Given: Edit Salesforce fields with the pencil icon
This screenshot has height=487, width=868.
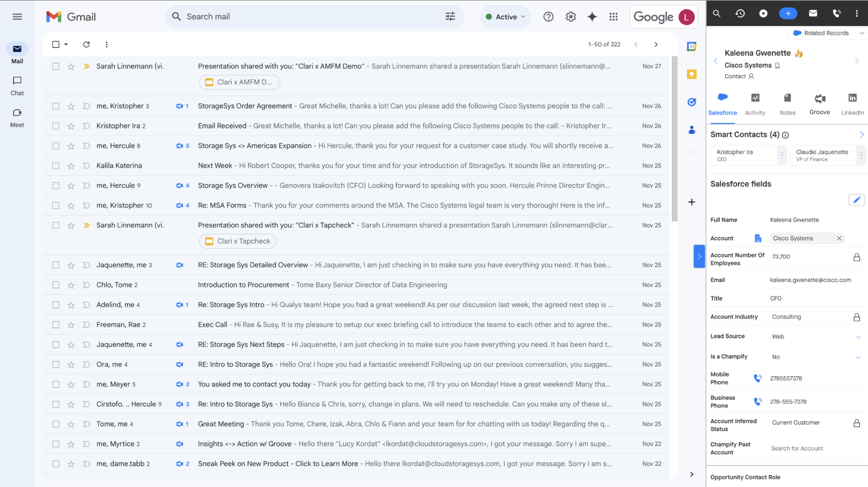Looking at the screenshot, I should [856, 200].
